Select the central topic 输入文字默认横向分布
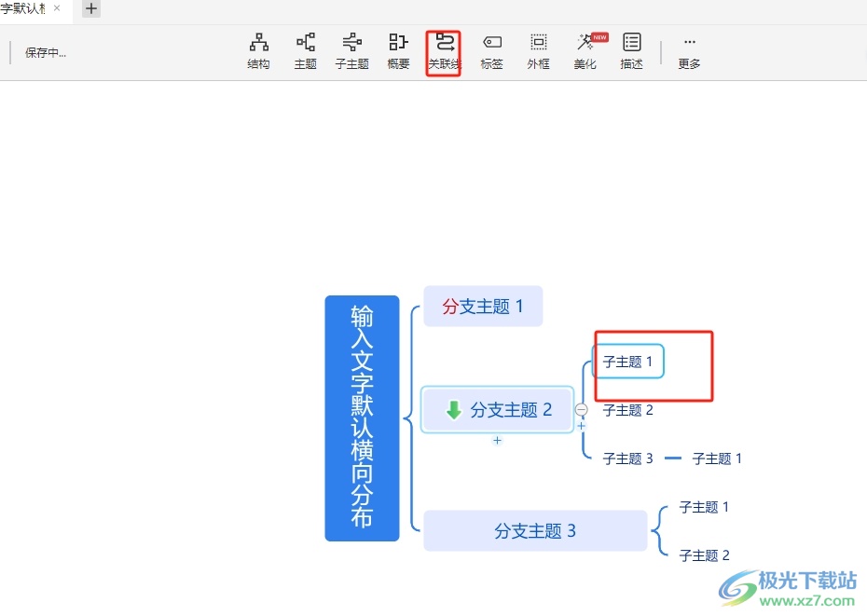The height and width of the screenshot is (616, 867). click(362, 418)
